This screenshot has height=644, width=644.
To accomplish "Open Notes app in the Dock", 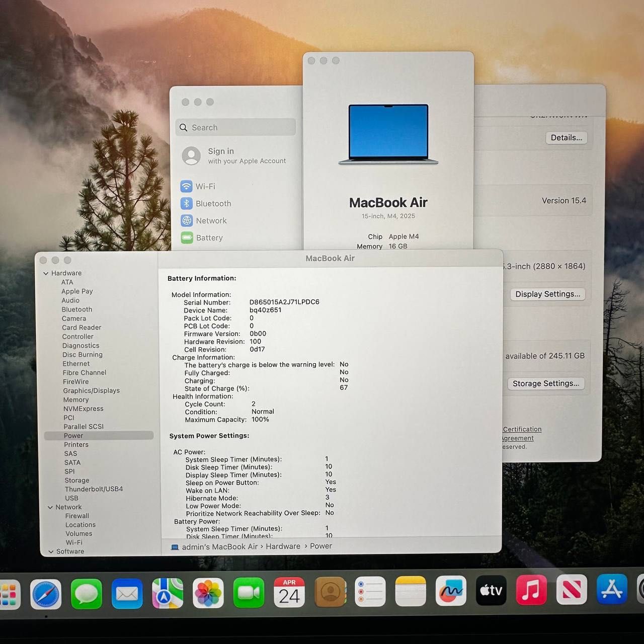I will pyautogui.click(x=411, y=591).
